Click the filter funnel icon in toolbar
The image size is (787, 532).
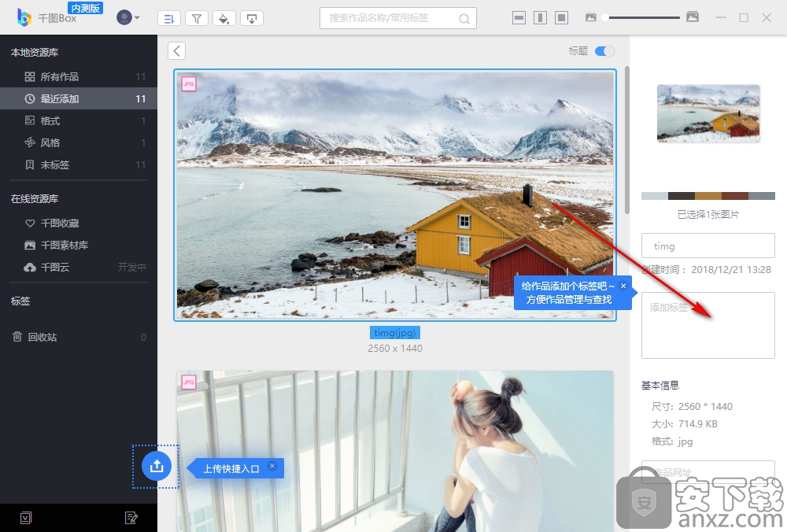click(x=196, y=18)
